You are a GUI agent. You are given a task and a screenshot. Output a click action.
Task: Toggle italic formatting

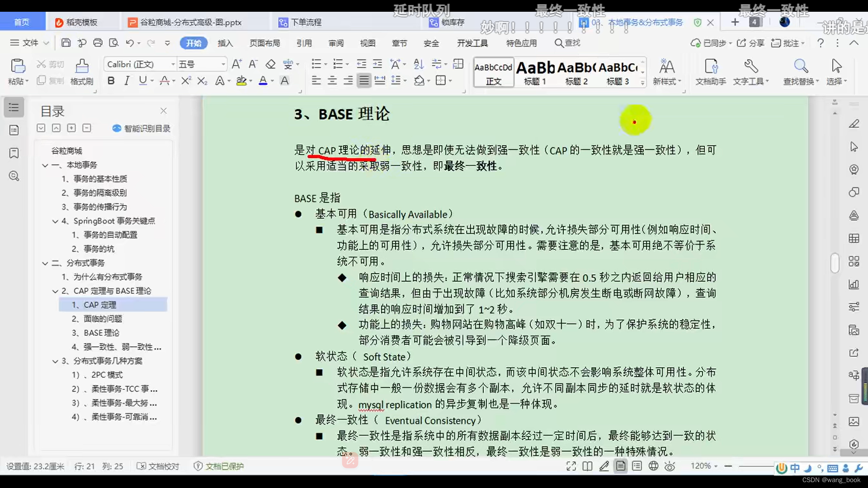click(x=127, y=81)
